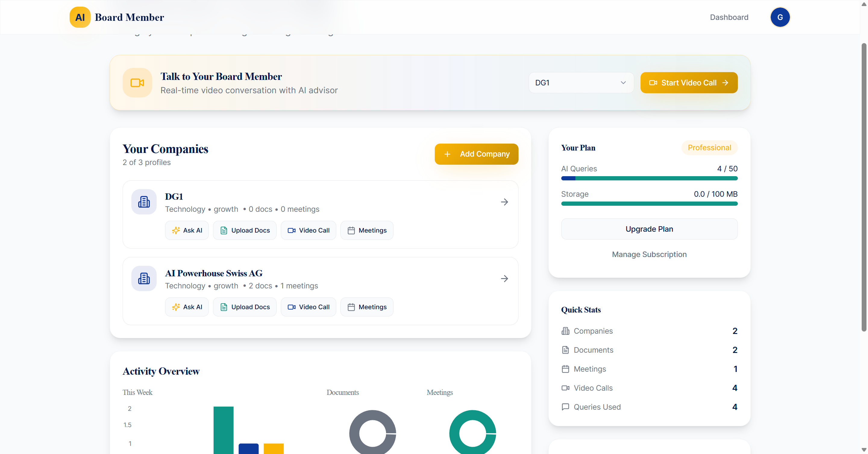The width and height of the screenshot is (868, 454).
Task: Select Manage Subscription link
Action: coord(649,254)
